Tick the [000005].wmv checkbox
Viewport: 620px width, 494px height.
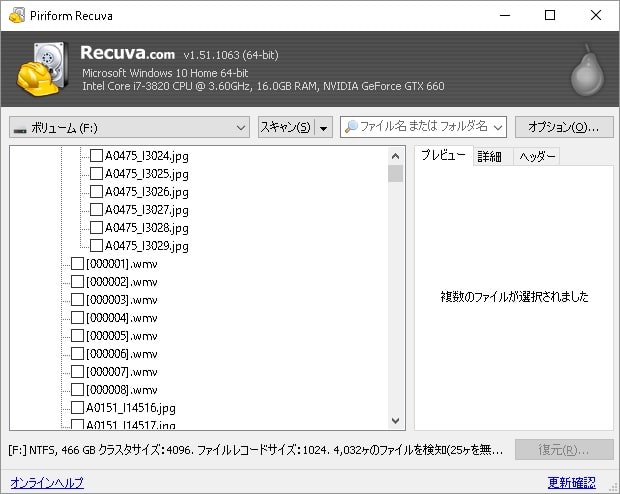coord(77,335)
